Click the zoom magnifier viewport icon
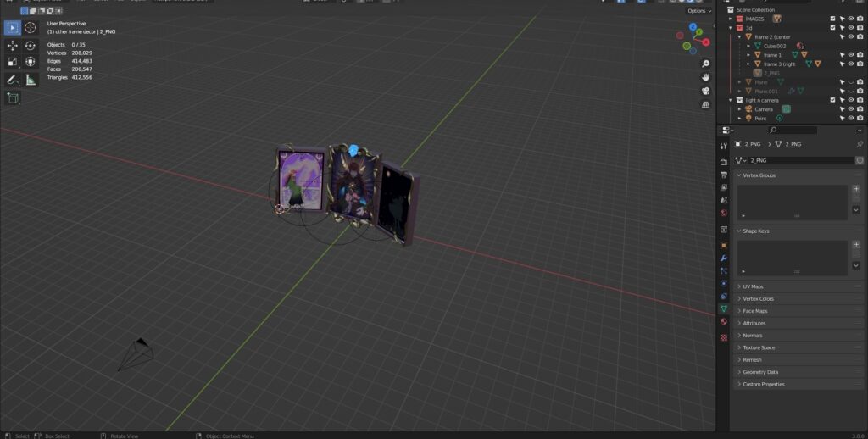This screenshot has width=868, height=439. click(706, 64)
